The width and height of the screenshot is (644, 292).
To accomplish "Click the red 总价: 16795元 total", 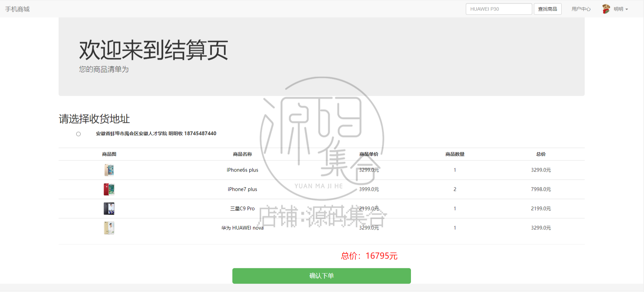I will point(369,256).
